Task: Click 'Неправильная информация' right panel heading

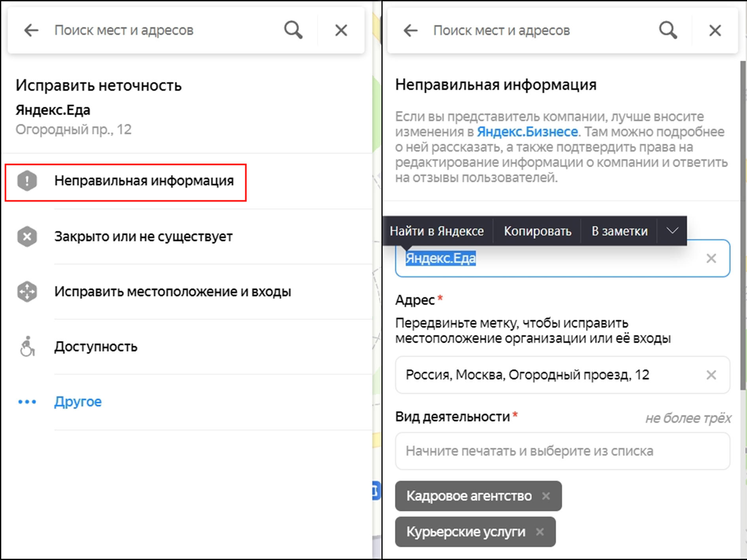Action: pyautogui.click(x=496, y=85)
